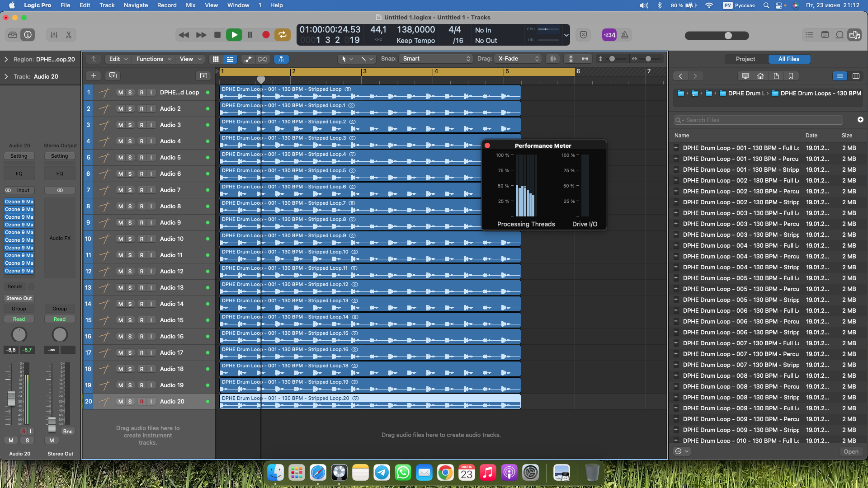Image resolution: width=868 pixels, height=488 pixels.
Task: Click the Replace mode X icon
Action: click(x=584, y=35)
